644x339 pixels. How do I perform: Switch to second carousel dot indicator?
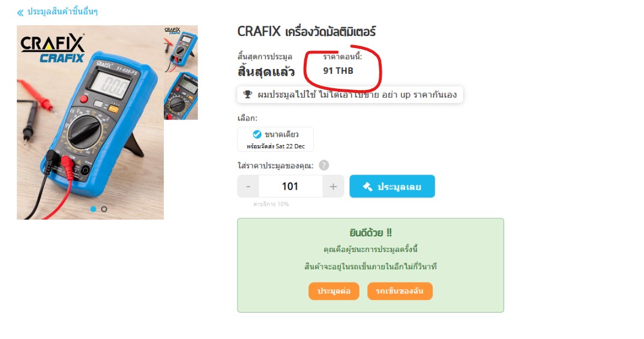pyautogui.click(x=104, y=209)
